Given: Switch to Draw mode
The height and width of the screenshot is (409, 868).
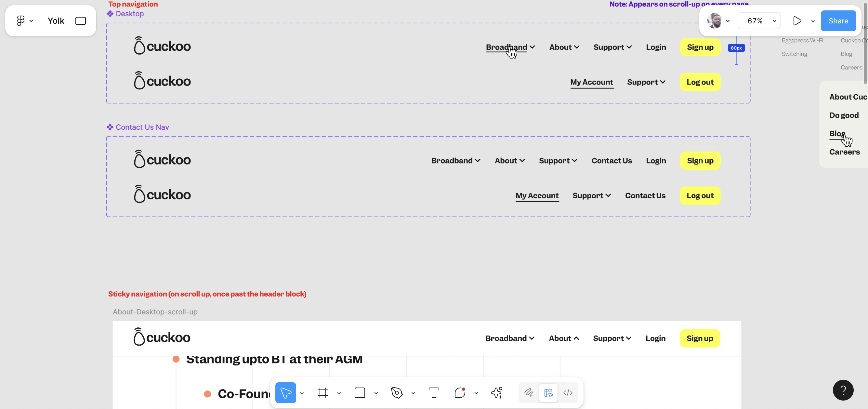Looking at the screenshot, I should 528,392.
